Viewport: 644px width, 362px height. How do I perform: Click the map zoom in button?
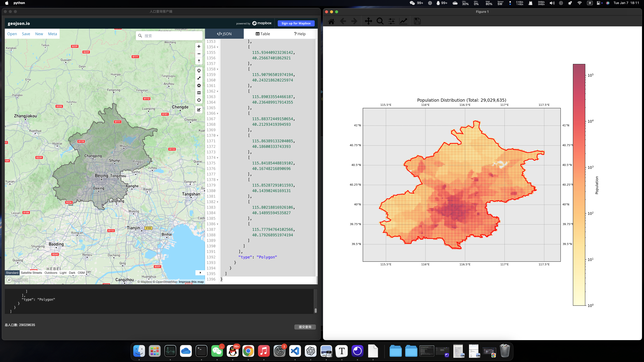[199, 47]
